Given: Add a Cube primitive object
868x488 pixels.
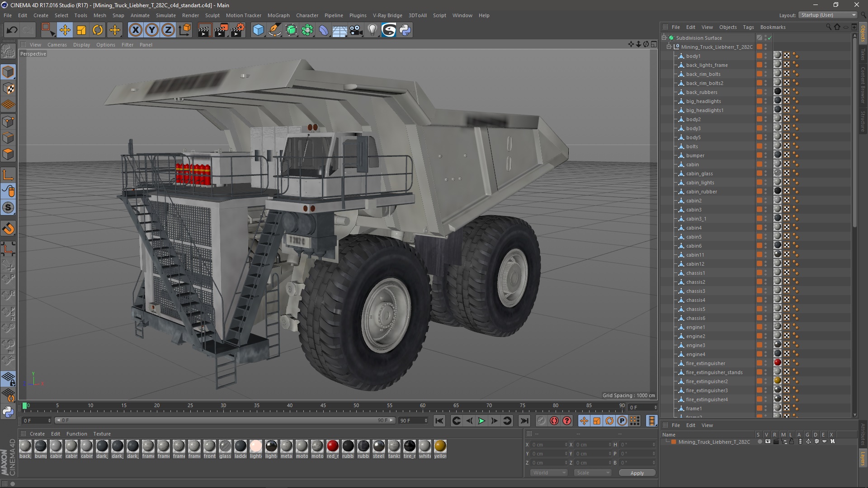Looking at the screenshot, I should click(x=258, y=30).
